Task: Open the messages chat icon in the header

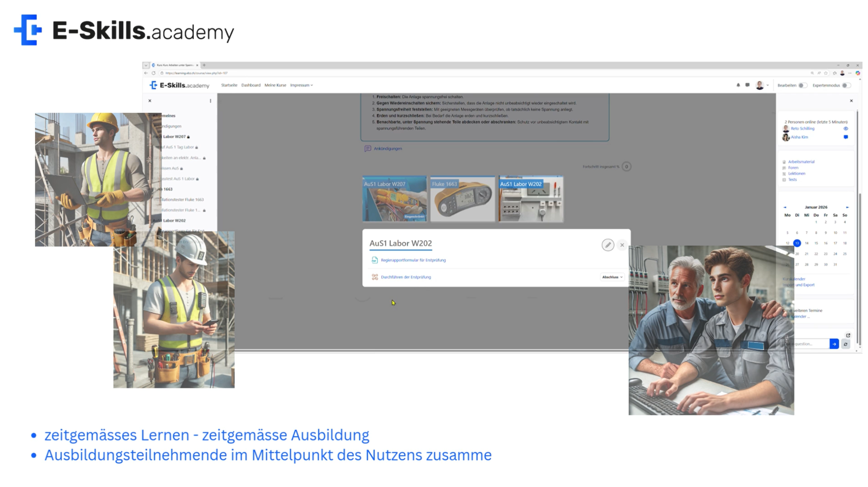Action: (x=747, y=85)
